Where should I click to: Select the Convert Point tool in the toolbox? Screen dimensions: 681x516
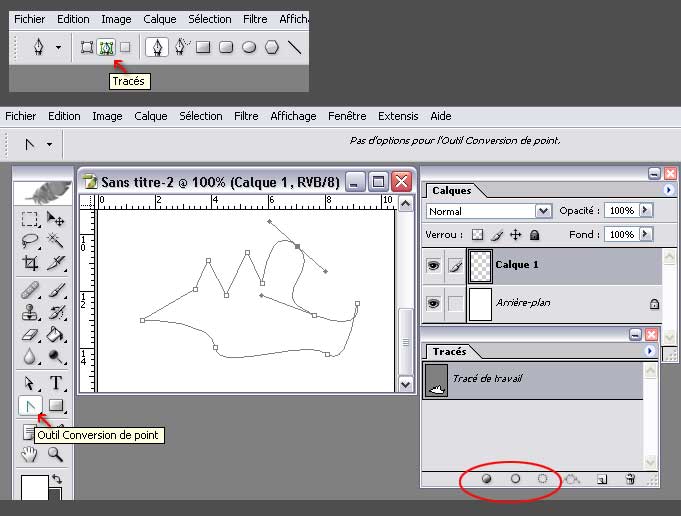(30, 406)
